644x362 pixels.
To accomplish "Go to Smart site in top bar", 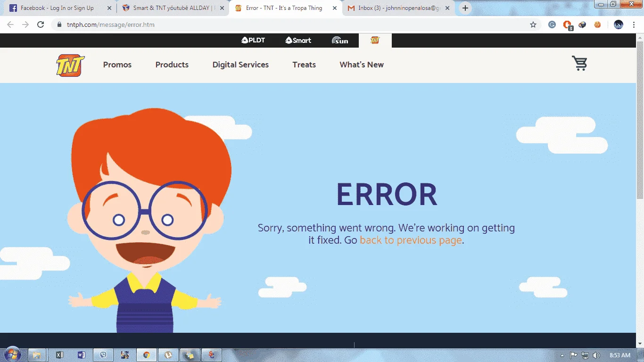I will (298, 41).
